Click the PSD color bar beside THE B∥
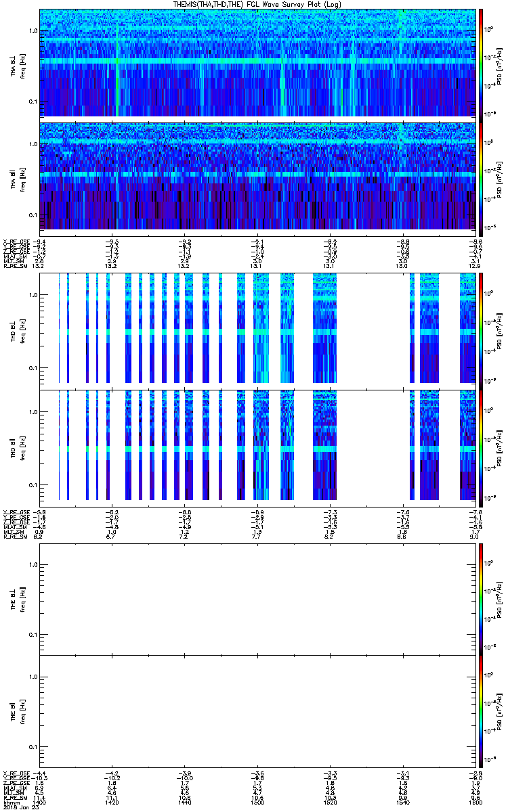The image size is (508, 812). click(481, 711)
